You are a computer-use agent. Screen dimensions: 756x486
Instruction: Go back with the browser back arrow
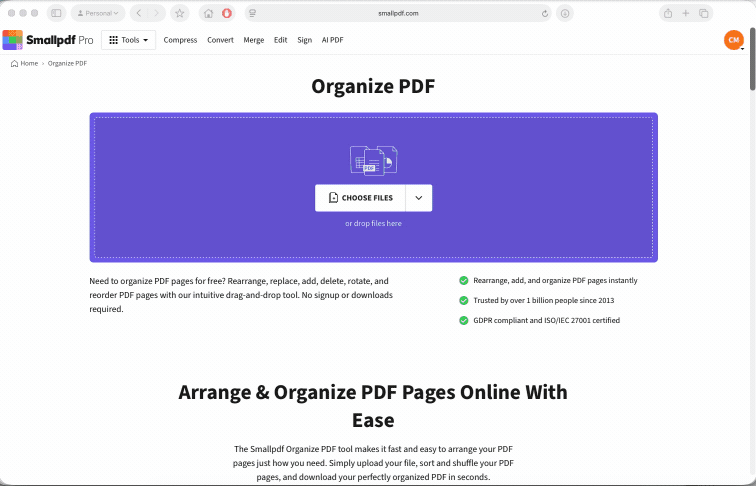(139, 14)
